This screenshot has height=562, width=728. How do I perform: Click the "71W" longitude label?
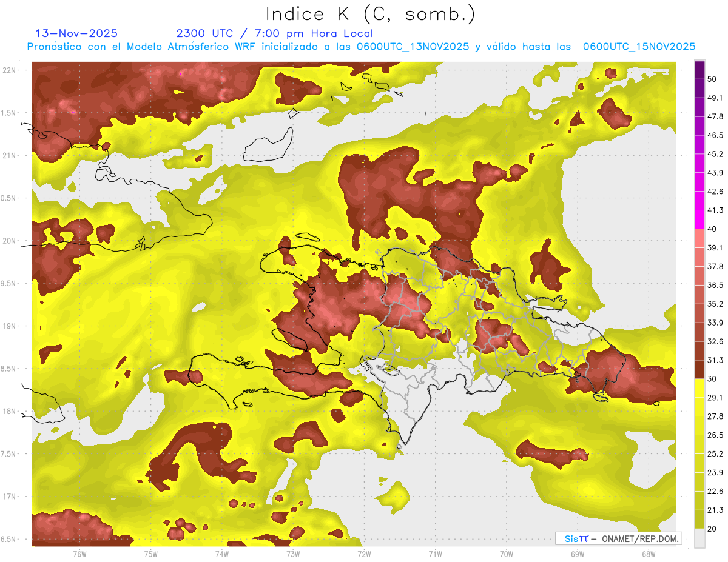(435, 554)
